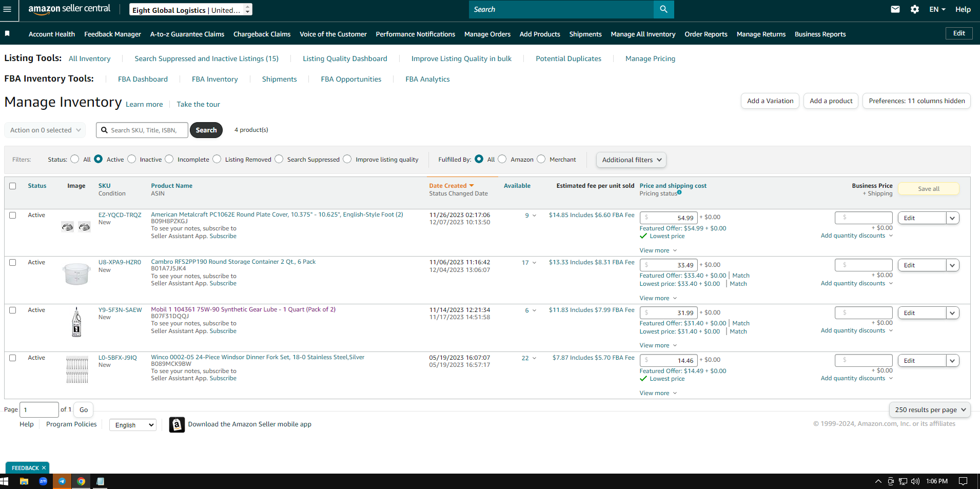Select the Search Suppressed radio button

point(279,159)
